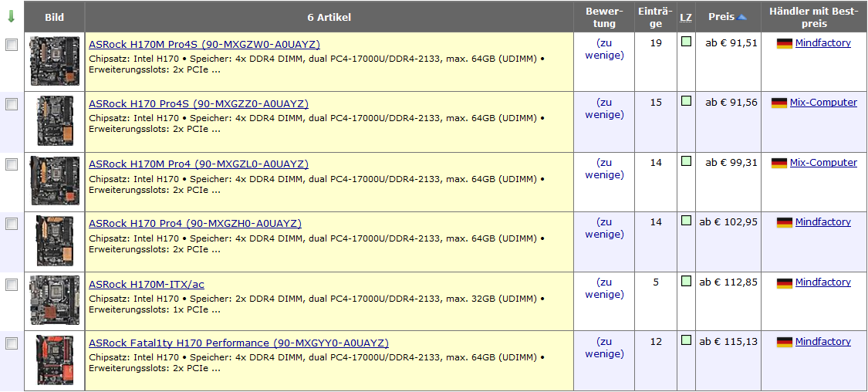Click the green down arrow in header
The height and width of the screenshot is (392, 868).
point(11,17)
